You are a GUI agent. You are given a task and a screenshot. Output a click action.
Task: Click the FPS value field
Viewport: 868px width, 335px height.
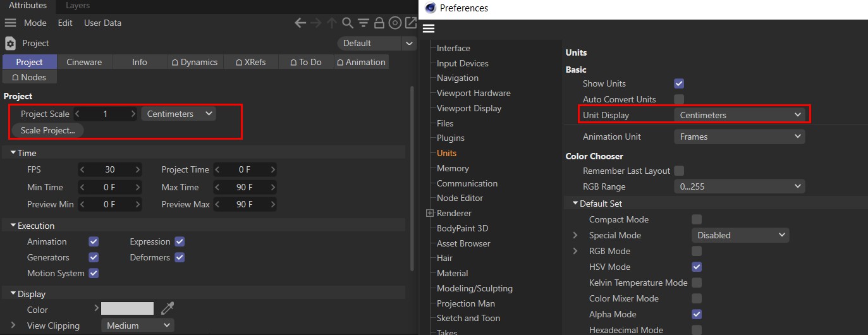(x=110, y=169)
